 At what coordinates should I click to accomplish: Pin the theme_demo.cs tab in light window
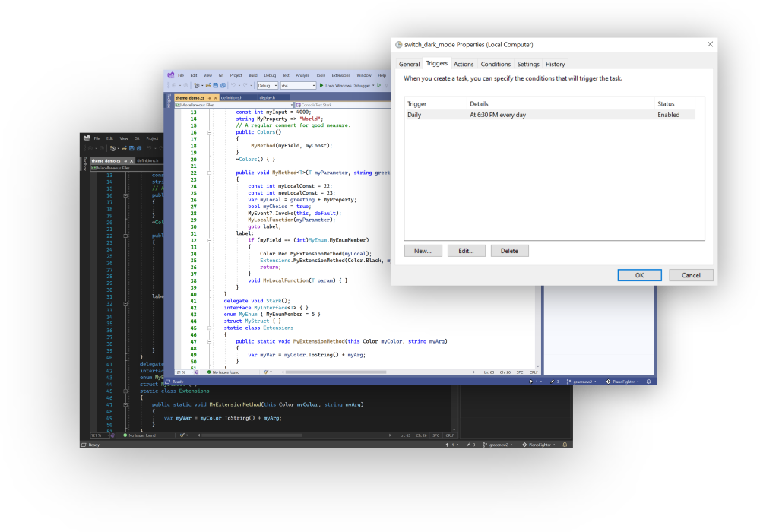point(210,98)
